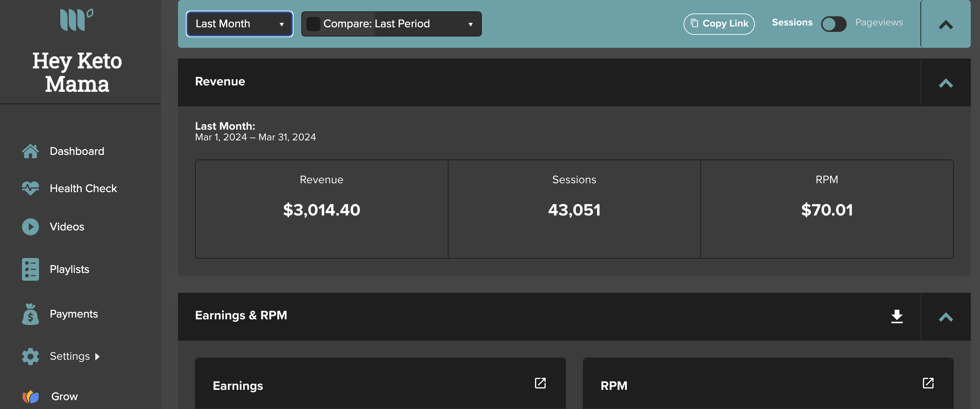Expand the Settings submenu arrow
Viewport: 980px width, 409px height.
(x=98, y=356)
